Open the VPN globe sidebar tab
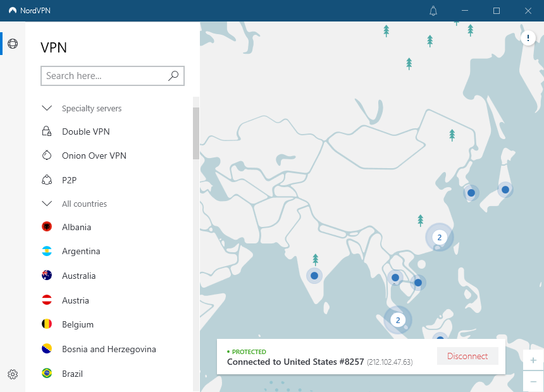The width and height of the screenshot is (544, 392). pyautogui.click(x=13, y=44)
